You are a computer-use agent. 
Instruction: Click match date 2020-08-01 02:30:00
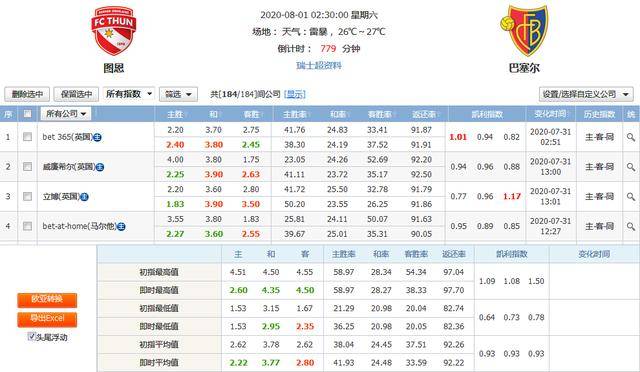click(304, 15)
